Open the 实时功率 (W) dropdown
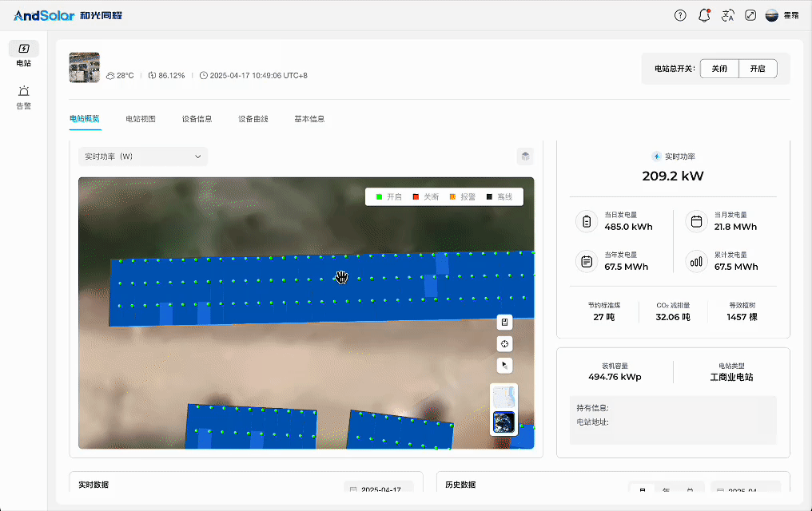Viewport: 812px width, 511px height. pyautogui.click(x=143, y=156)
